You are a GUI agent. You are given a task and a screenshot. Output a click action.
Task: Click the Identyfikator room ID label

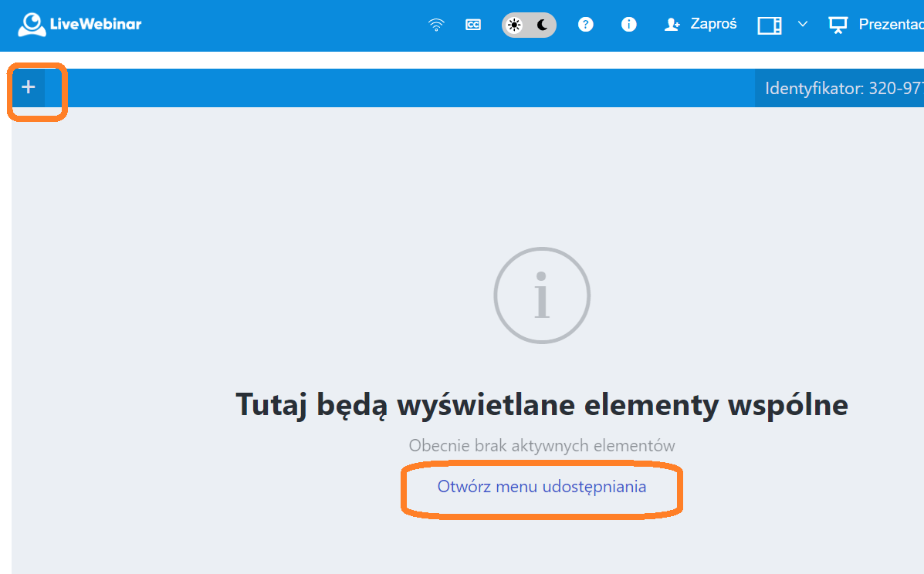coord(843,88)
